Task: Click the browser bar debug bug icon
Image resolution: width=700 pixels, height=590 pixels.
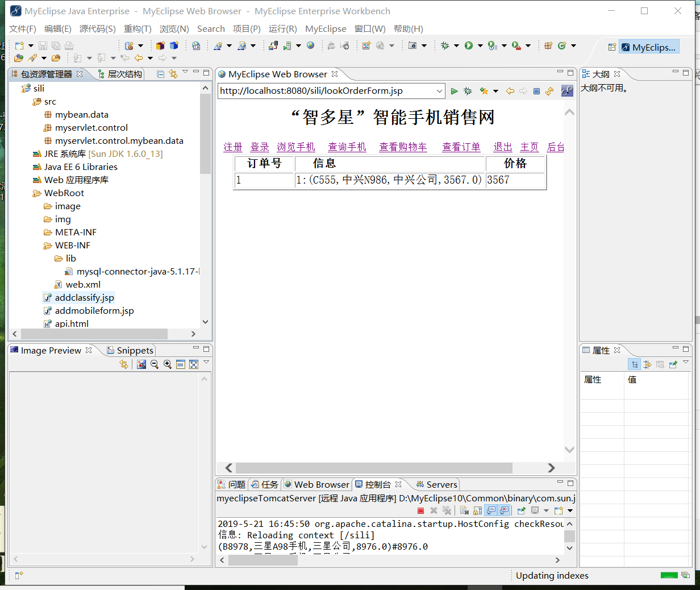Action: (x=468, y=91)
